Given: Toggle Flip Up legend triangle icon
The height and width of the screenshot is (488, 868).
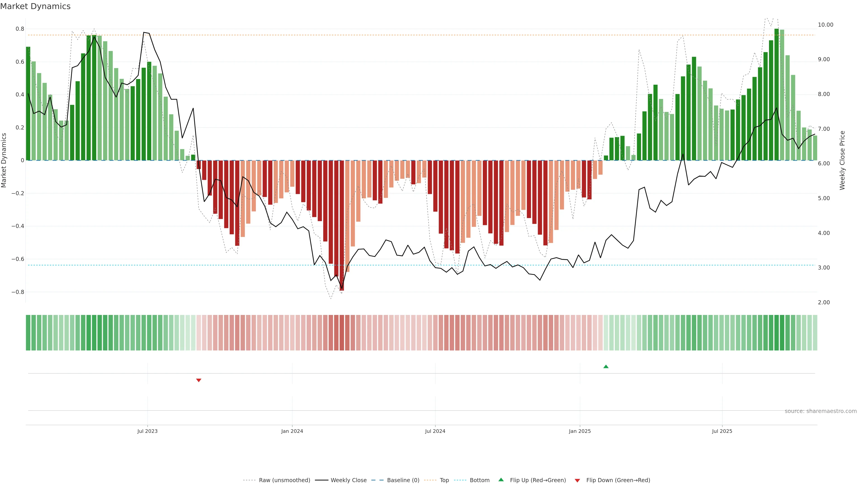Looking at the screenshot, I should point(501,480).
